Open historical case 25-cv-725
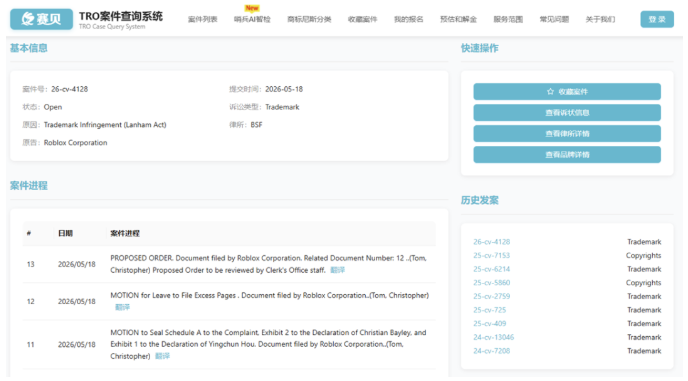 tap(489, 310)
